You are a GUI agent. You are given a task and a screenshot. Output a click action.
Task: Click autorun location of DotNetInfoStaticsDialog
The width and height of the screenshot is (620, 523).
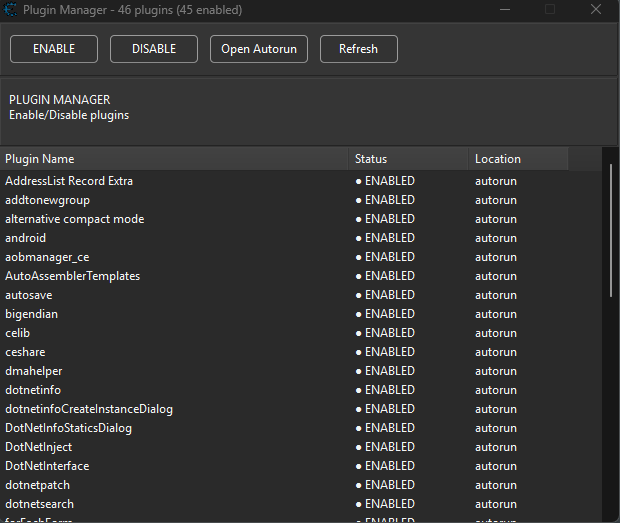coord(496,428)
